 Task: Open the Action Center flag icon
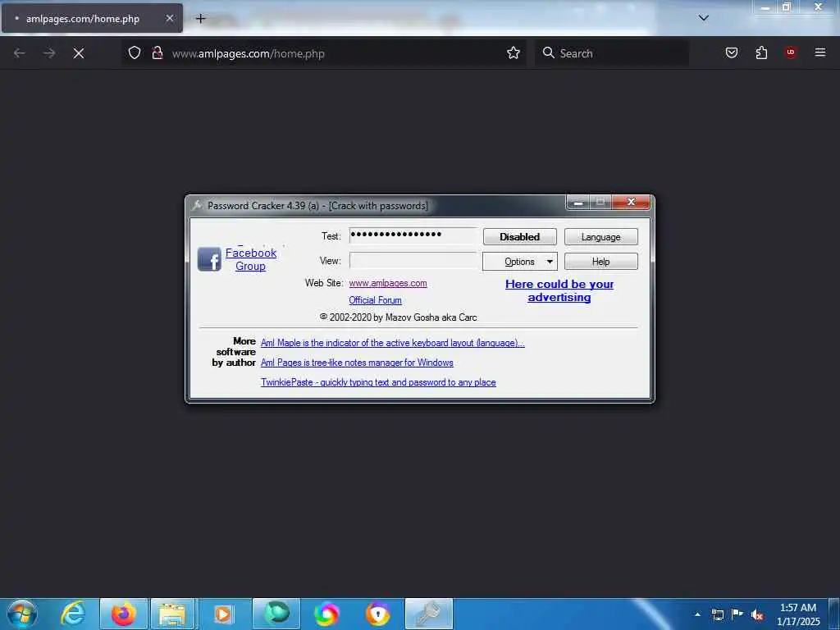pos(737,614)
